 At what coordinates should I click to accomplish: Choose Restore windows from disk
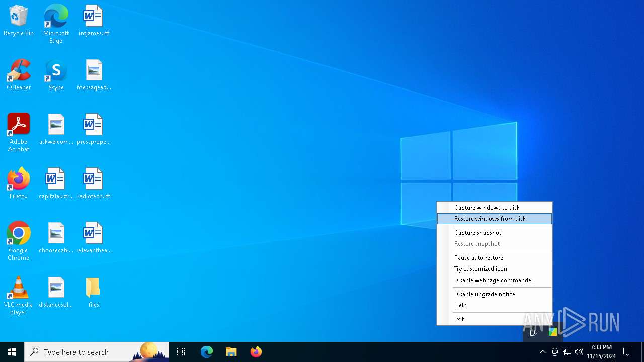coord(495,219)
